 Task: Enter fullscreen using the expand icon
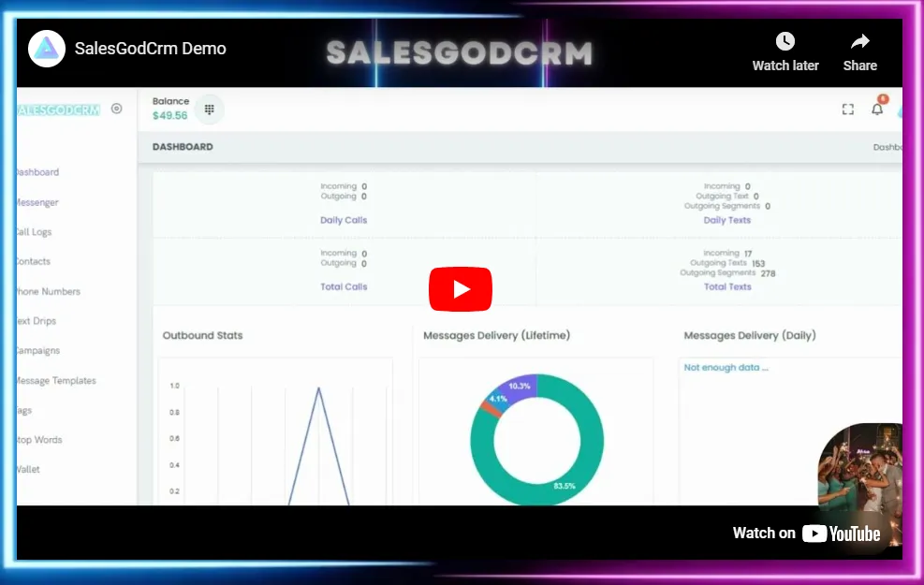pos(847,109)
